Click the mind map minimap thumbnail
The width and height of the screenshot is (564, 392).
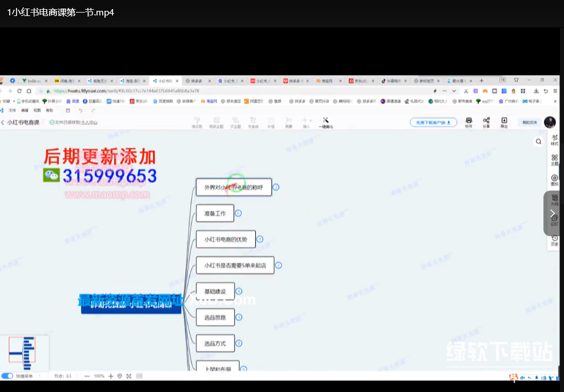[x=24, y=351]
